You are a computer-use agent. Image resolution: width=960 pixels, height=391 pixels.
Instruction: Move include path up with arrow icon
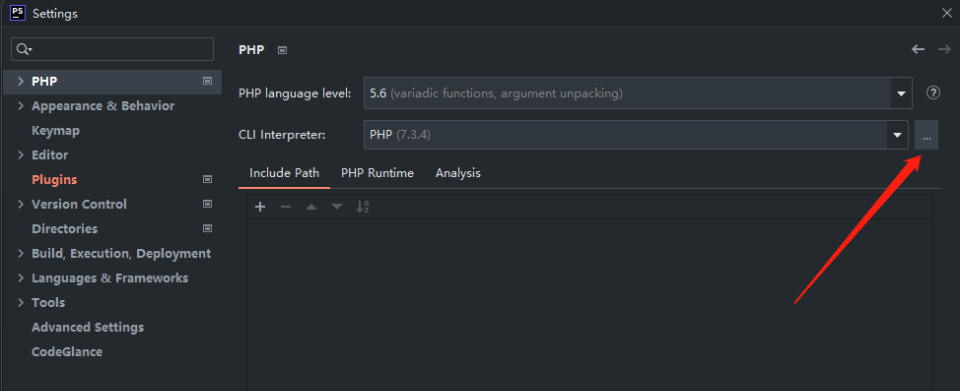[x=311, y=207]
